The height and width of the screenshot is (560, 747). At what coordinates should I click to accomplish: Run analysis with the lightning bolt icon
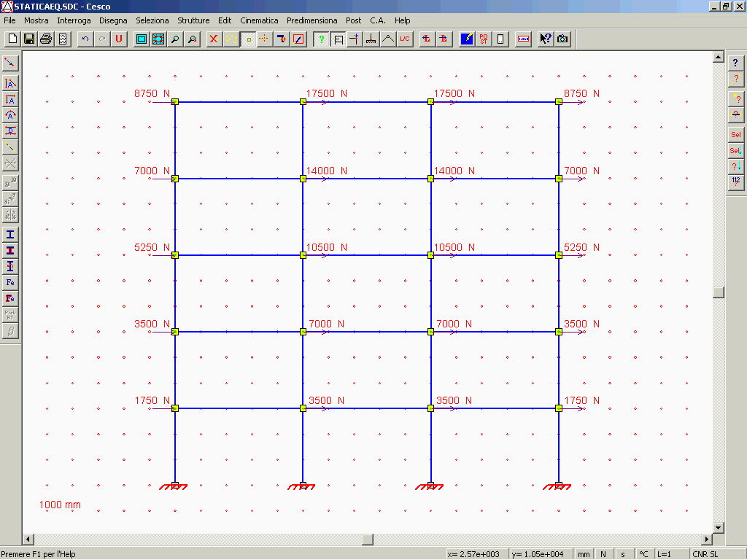coord(466,39)
